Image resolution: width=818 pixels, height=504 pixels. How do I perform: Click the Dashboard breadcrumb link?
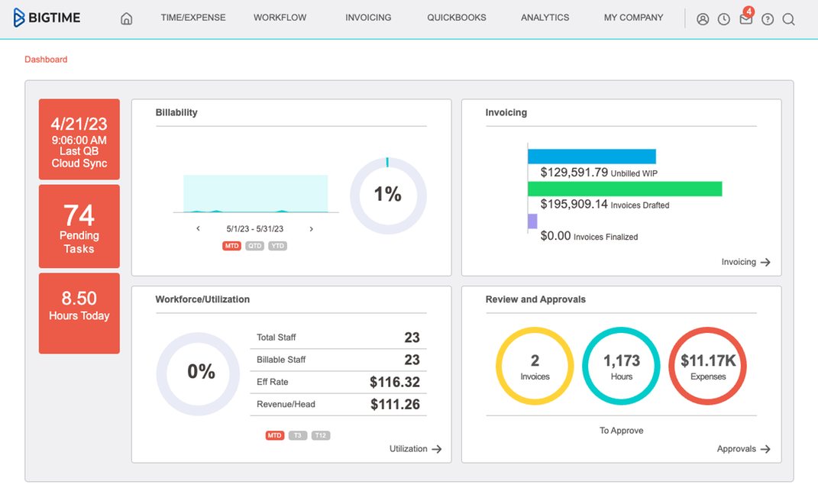pyautogui.click(x=46, y=60)
